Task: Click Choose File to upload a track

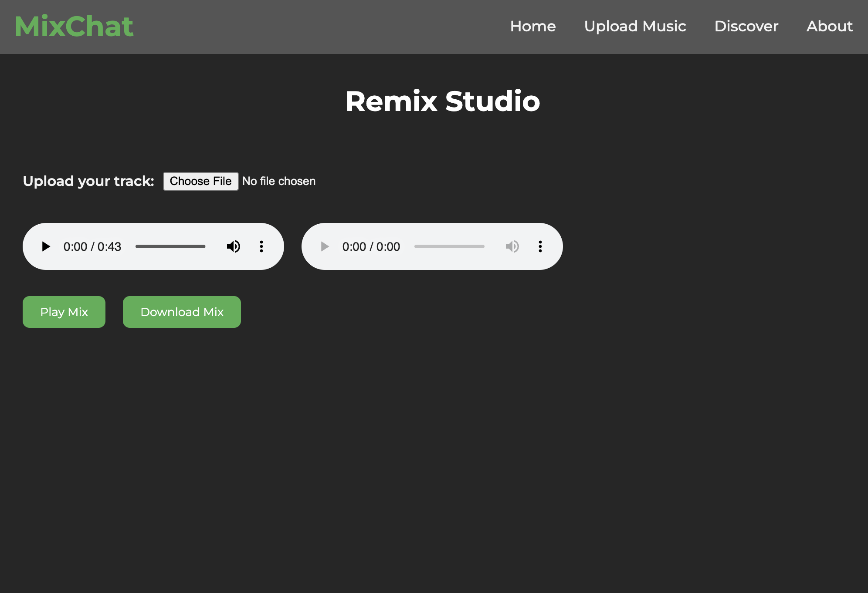Action: point(200,181)
